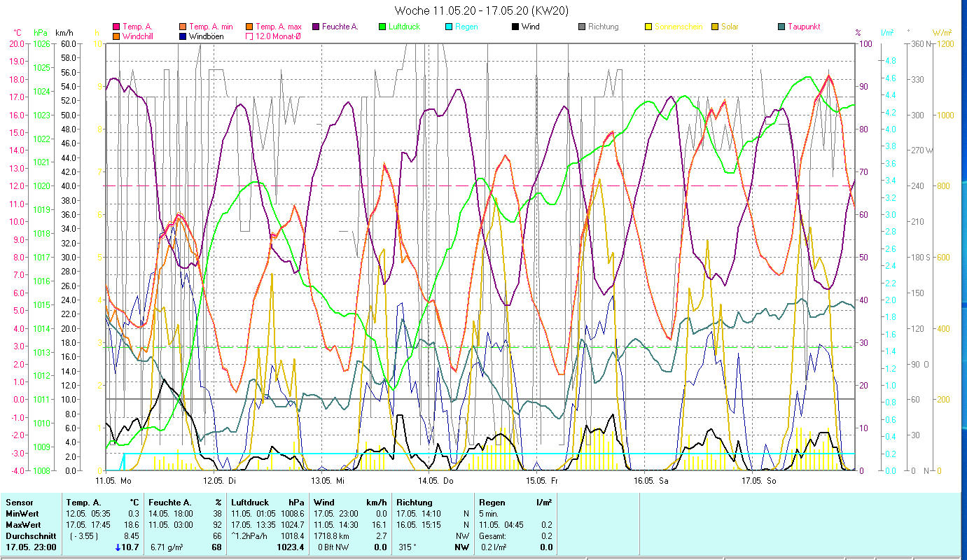Click the chart title Woche 11.05.20 - 17.05.20 (KW20)
The image size is (967, 560).
(x=482, y=10)
